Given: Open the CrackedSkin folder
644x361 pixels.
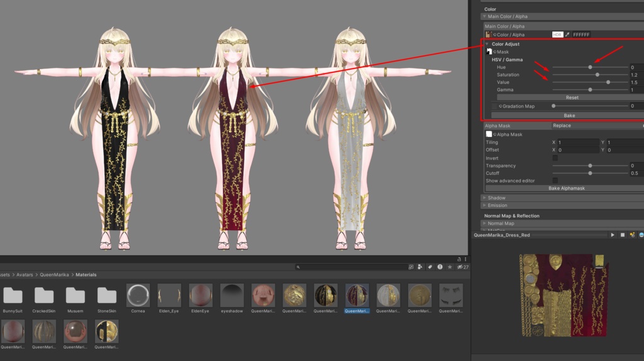Looking at the screenshot, I should (44, 298).
